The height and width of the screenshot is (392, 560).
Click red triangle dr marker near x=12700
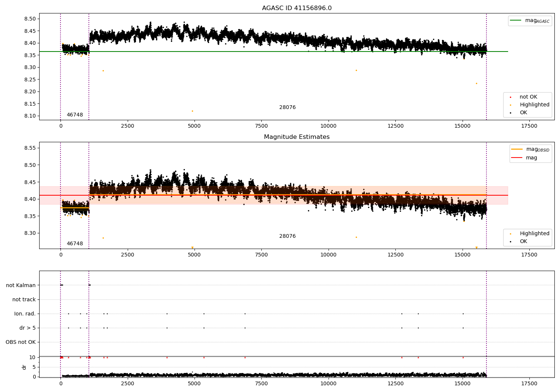[x=402, y=357]
